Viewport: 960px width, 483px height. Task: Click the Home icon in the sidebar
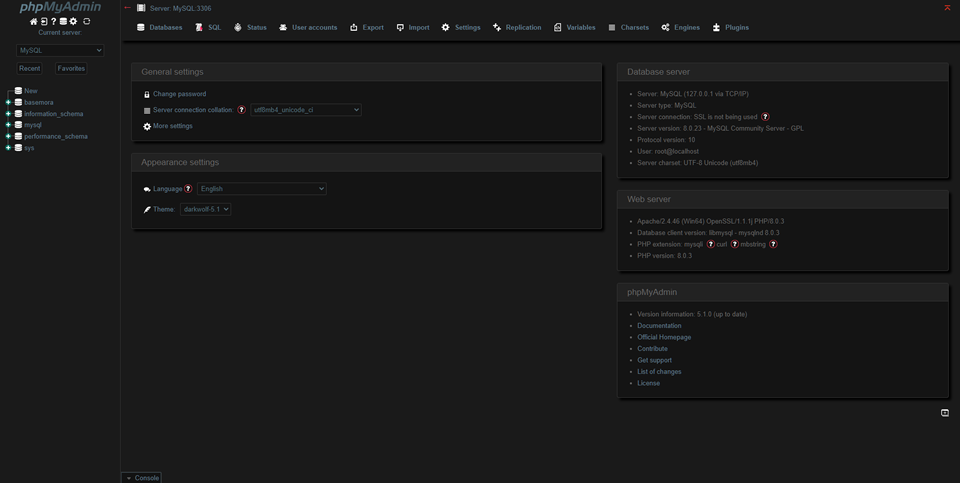(x=34, y=21)
